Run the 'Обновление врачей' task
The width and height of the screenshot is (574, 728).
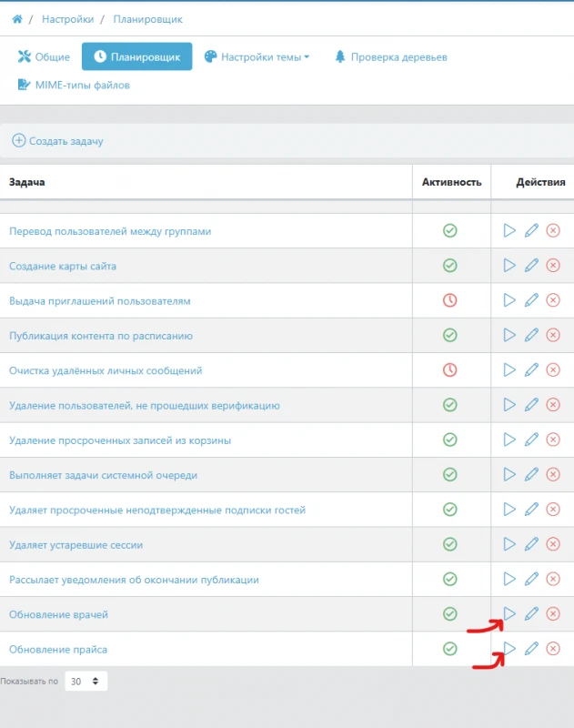pos(509,614)
